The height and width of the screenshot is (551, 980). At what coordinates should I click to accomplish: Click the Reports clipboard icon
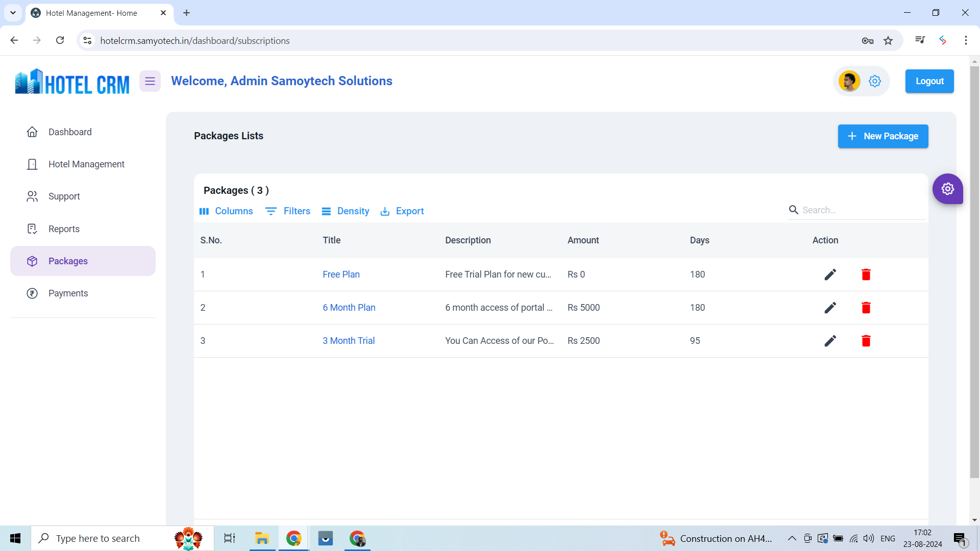click(32, 229)
